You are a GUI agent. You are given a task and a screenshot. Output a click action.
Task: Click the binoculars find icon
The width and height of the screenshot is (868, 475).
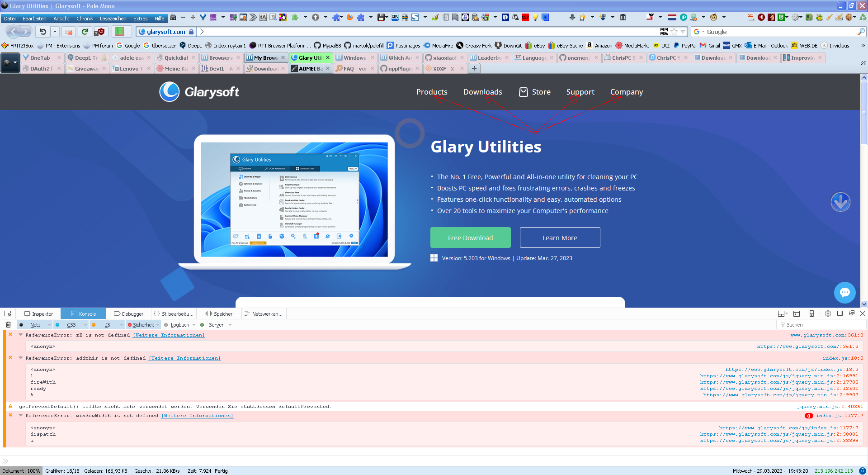[173, 17]
